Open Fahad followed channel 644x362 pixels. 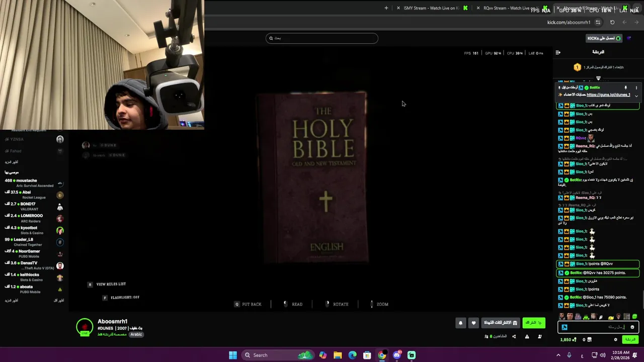click(x=34, y=151)
